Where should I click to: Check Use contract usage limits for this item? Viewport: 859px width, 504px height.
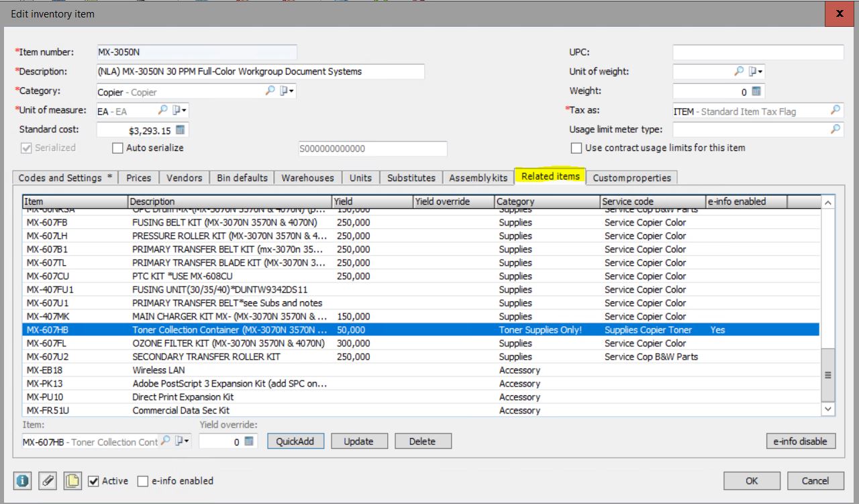pos(576,148)
